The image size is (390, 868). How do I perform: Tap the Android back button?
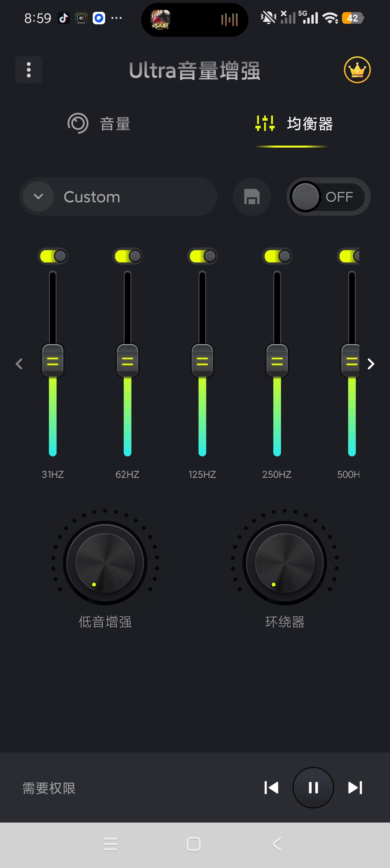coord(277,844)
